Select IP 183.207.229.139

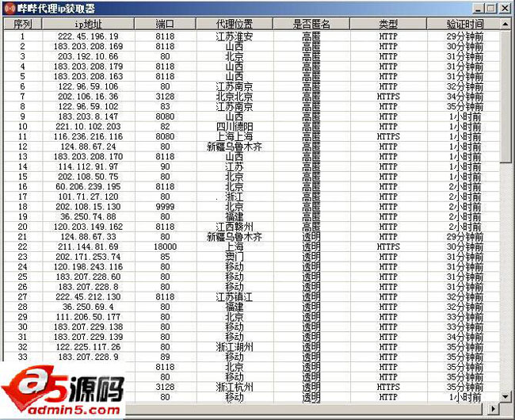click(x=88, y=337)
